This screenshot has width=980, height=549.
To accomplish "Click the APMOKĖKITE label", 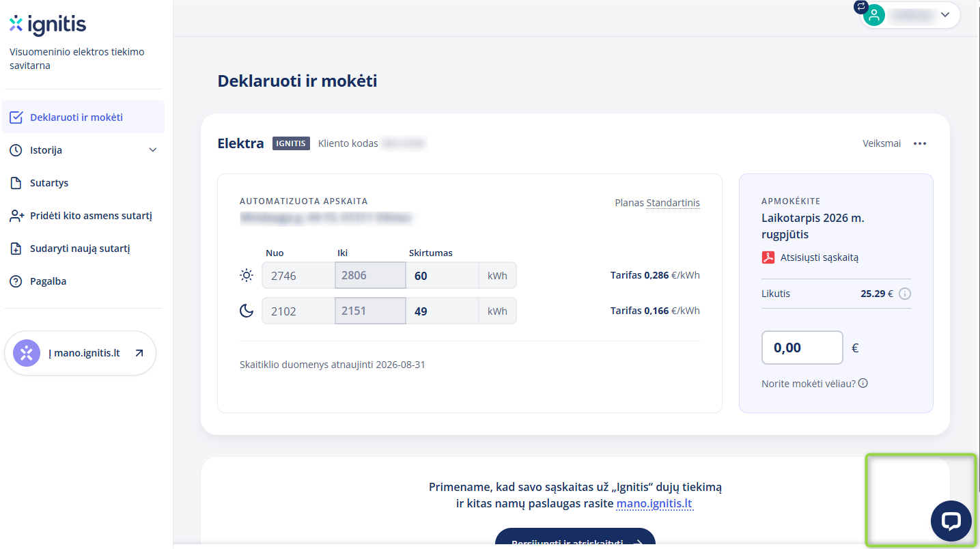I will pyautogui.click(x=791, y=201).
